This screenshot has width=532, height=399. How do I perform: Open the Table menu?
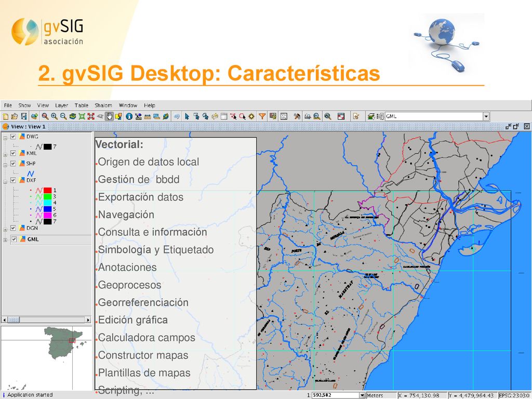click(82, 105)
